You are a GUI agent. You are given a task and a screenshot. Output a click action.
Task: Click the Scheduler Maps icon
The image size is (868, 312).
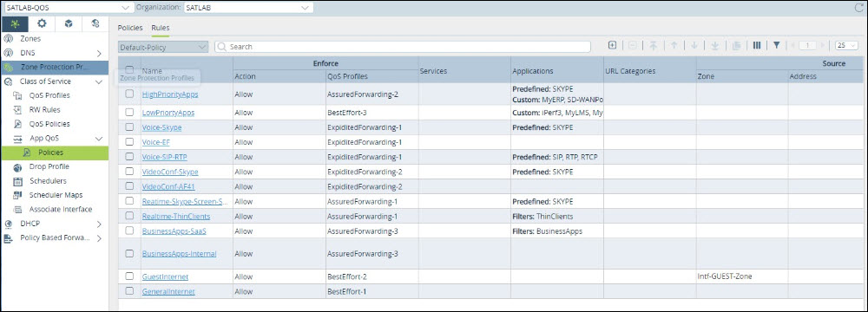pos(17,195)
